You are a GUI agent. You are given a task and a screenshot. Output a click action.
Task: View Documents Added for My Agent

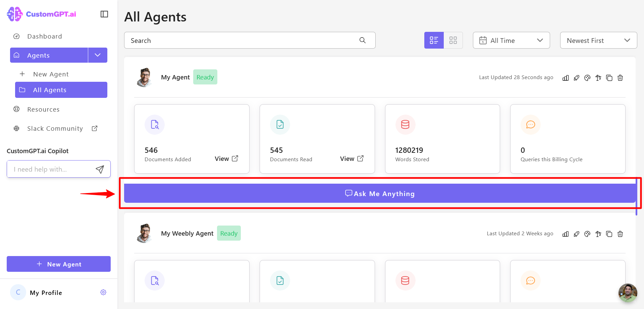tap(226, 159)
